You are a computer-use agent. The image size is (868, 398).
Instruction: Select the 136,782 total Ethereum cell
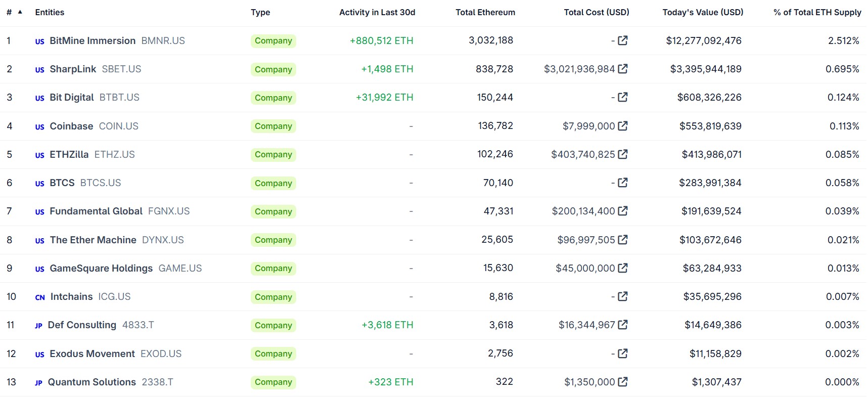tap(495, 125)
